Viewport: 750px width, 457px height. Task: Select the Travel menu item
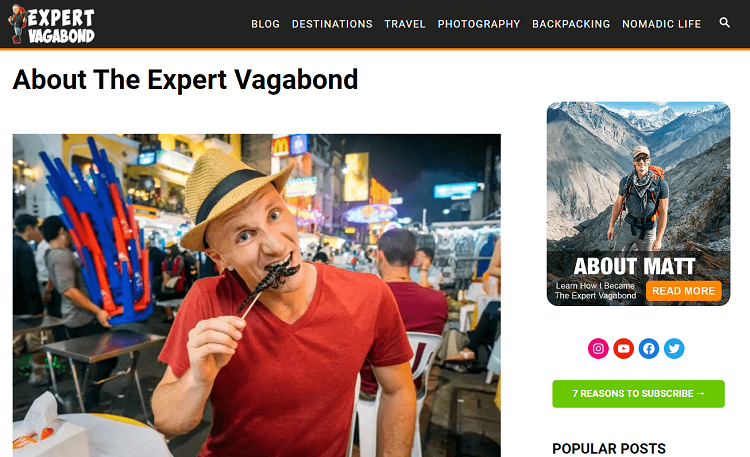point(405,24)
